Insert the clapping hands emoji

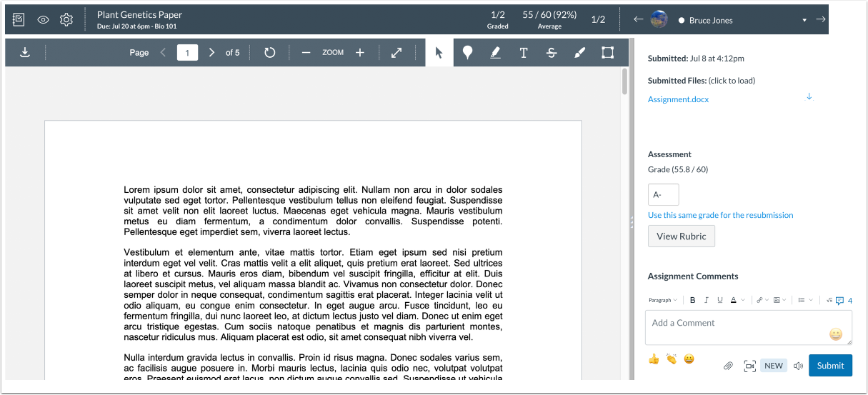click(671, 359)
